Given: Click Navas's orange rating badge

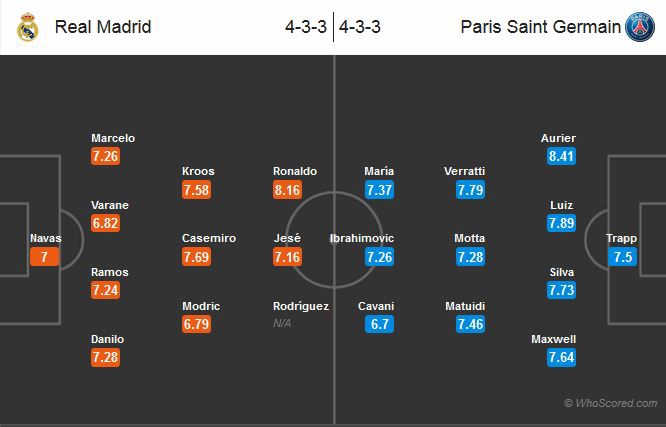Looking at the screenshot, I should [44, 257].
